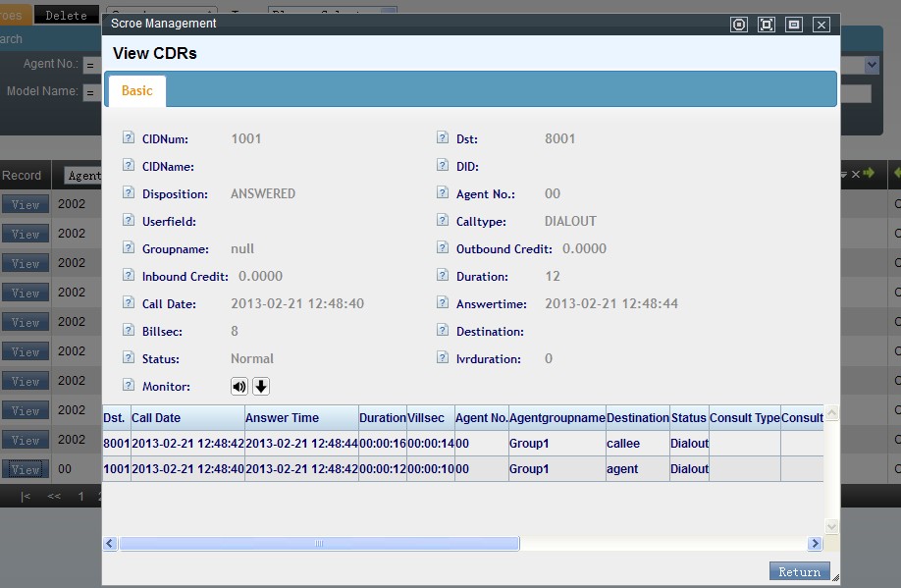Screen dimensions: 901x588
Task: Sort table by Call Date column header
Action: (x=156, y=418)
